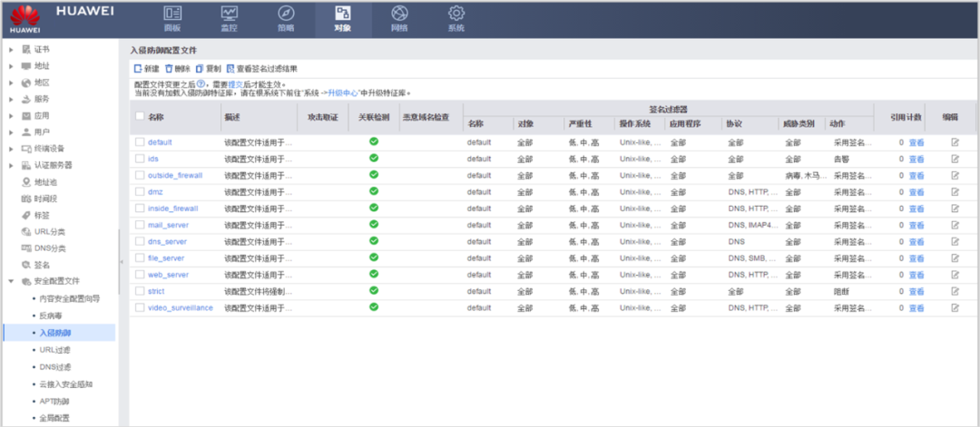Image resolution: width=980 pixels, height=427 pixels.
Task: Select 反病毒 in the sidebar
Action: 51,315
